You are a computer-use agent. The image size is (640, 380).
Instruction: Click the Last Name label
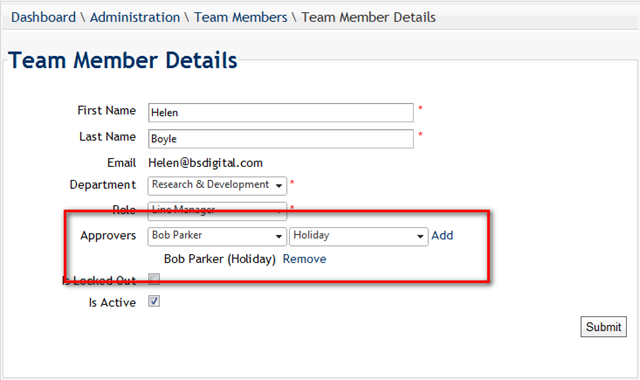[x=107, y=137]
